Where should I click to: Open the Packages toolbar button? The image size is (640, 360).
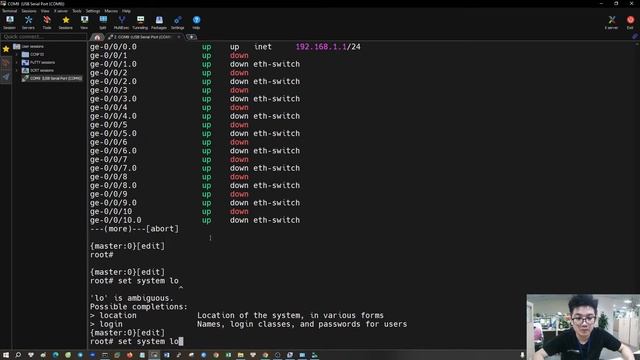159,22
